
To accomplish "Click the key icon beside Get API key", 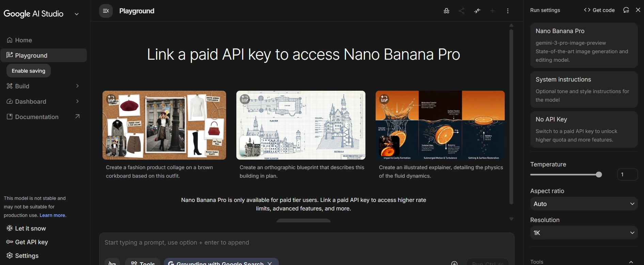I will tap(10, 242).
